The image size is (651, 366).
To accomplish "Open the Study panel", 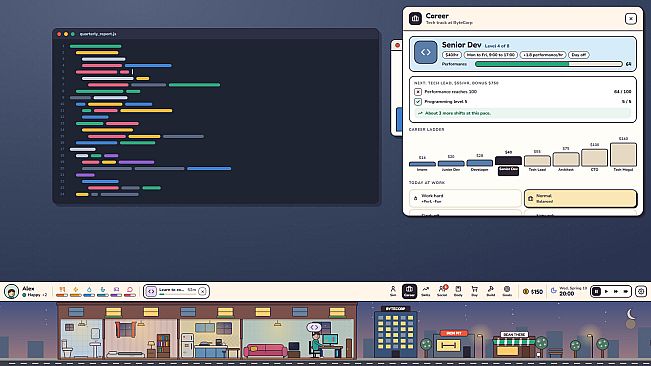I will point(458,291).
